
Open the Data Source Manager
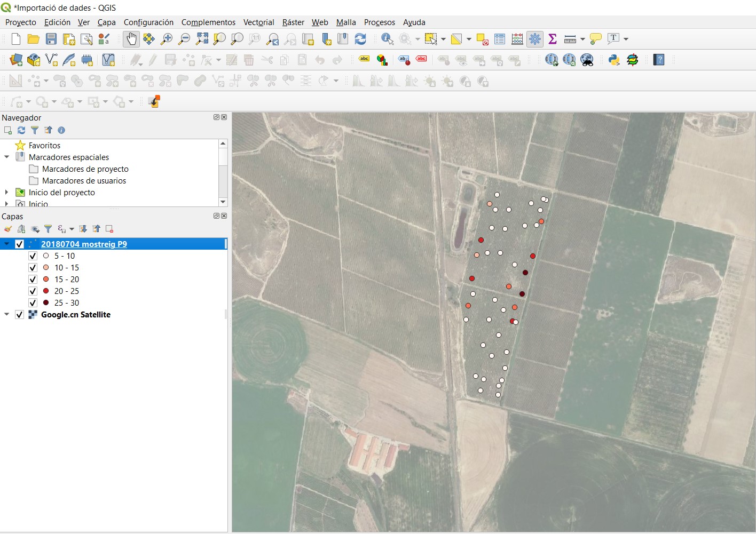(16, 60)
